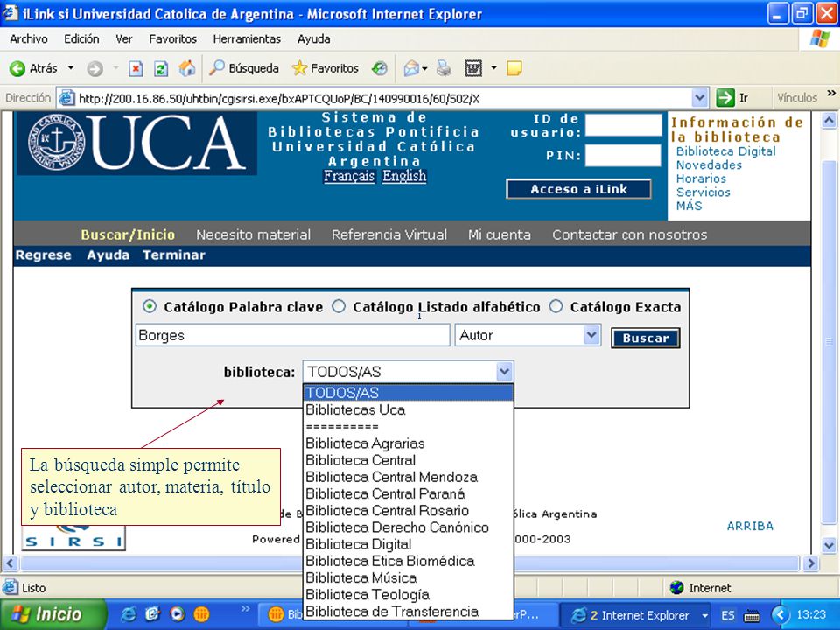Open the Mail envelope toolbar icon
840x630 pixels.
[411, 68]
